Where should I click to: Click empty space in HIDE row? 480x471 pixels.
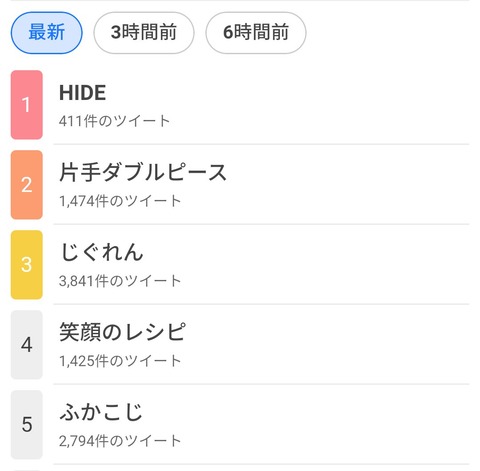[x=317, y=105]
